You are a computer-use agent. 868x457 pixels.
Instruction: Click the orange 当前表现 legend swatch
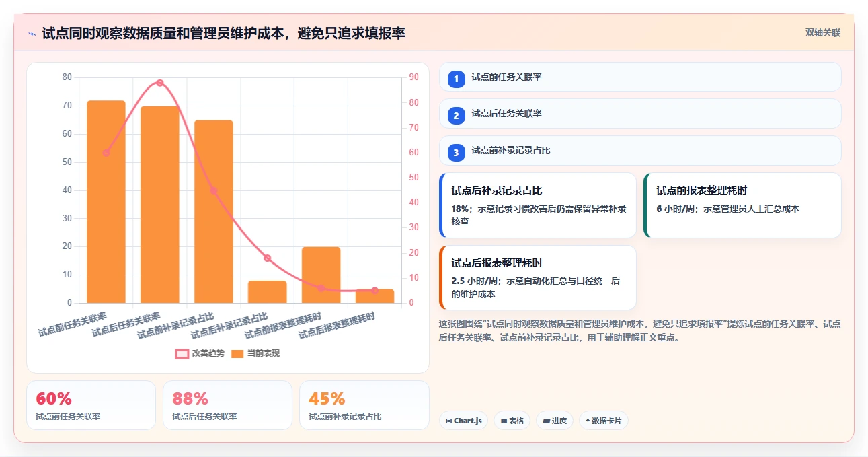(237, 353)
